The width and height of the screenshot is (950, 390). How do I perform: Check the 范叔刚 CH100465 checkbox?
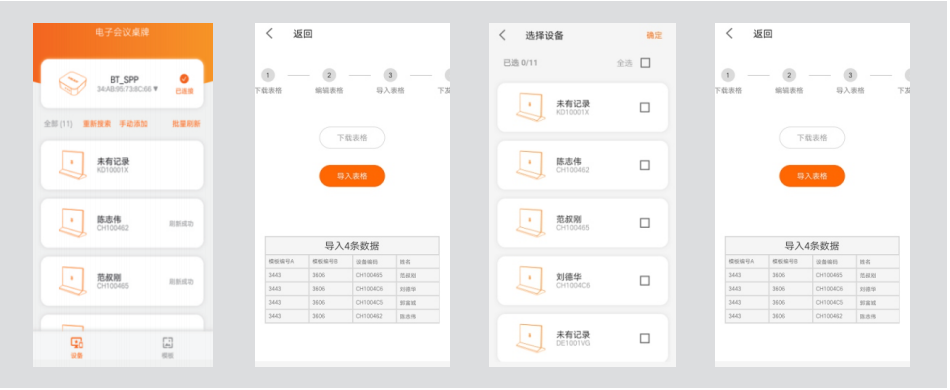645,223
